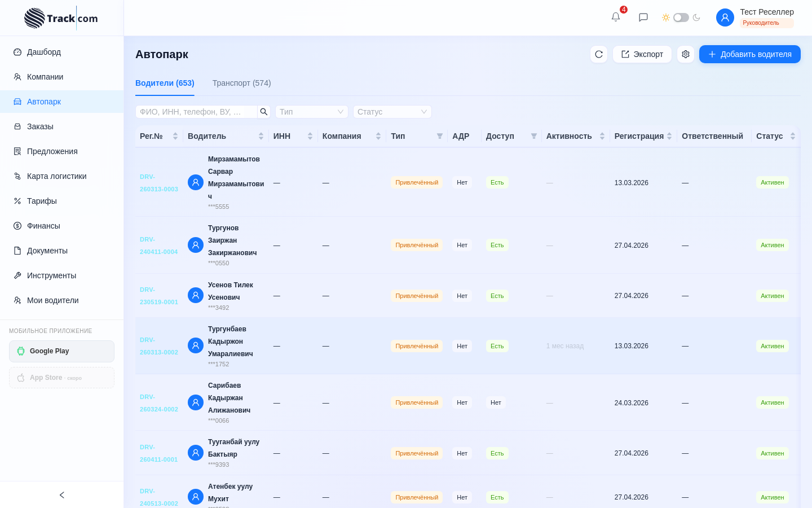Open filter for Тип column header
The height and width of the screenshot is (508, 812).
[x=440, y=136]
